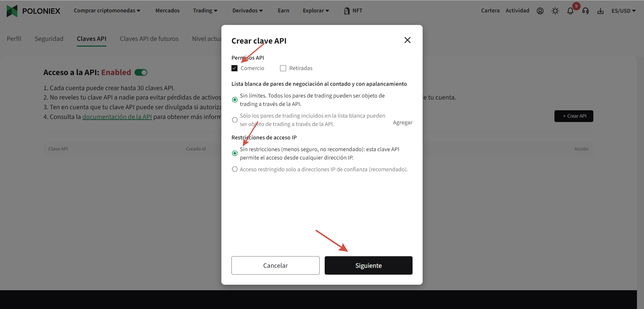The height and width of the screenshot is (309, 644).
Task: Click the Creado el column header
Action: (x=196, y=149)
